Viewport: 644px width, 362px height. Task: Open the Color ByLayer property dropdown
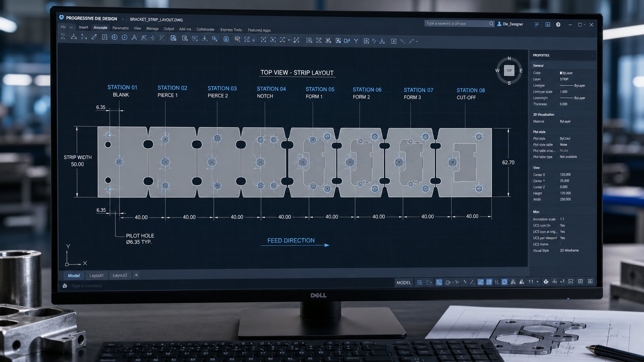coord(567,73)
